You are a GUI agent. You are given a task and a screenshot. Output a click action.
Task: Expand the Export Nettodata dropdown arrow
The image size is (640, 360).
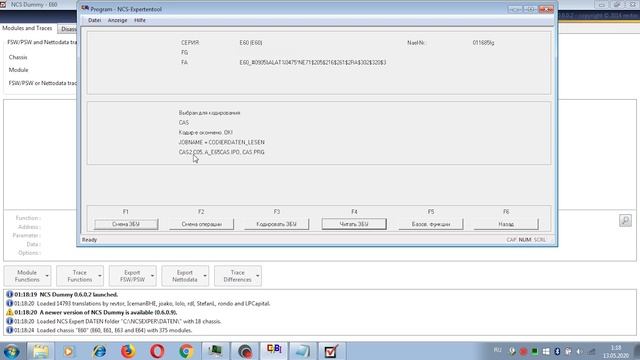pyautogui.click(x=205, y=276)
